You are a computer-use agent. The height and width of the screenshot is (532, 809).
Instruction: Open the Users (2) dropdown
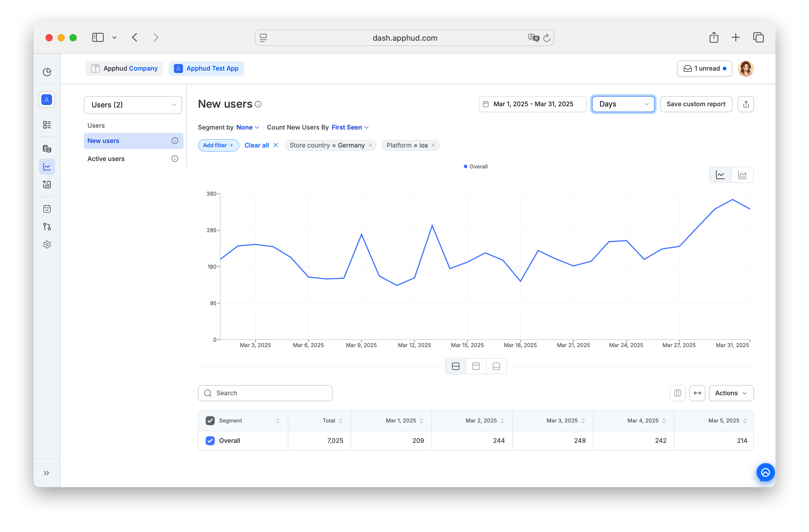pos(133,105)
